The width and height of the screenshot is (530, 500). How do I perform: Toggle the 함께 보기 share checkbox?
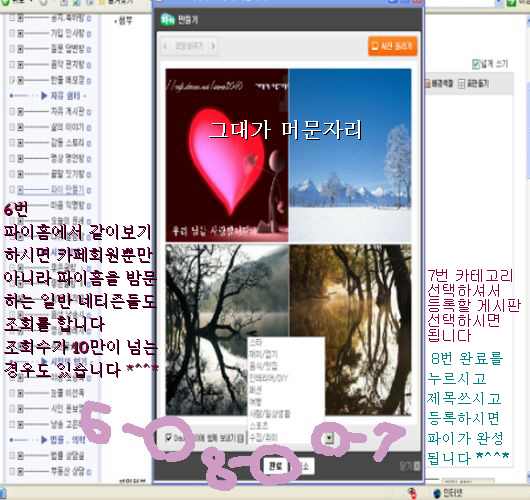click(x=168, y=438)
